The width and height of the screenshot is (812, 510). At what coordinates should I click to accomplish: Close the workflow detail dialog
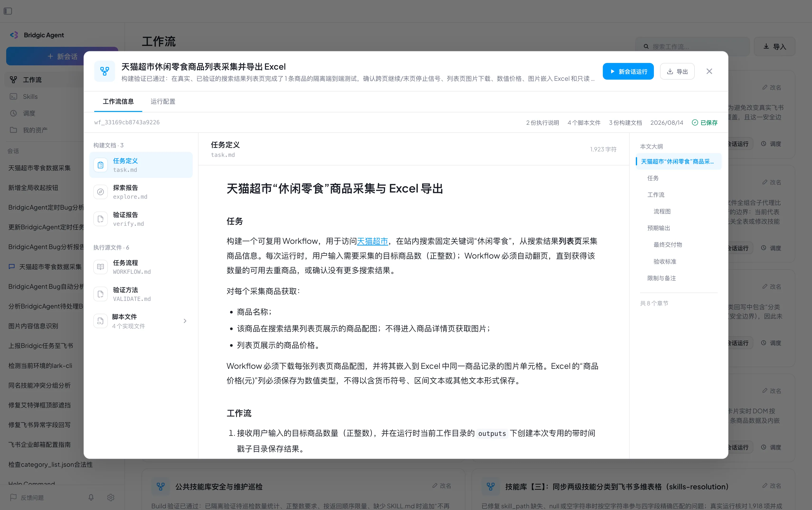coord(709,72)
